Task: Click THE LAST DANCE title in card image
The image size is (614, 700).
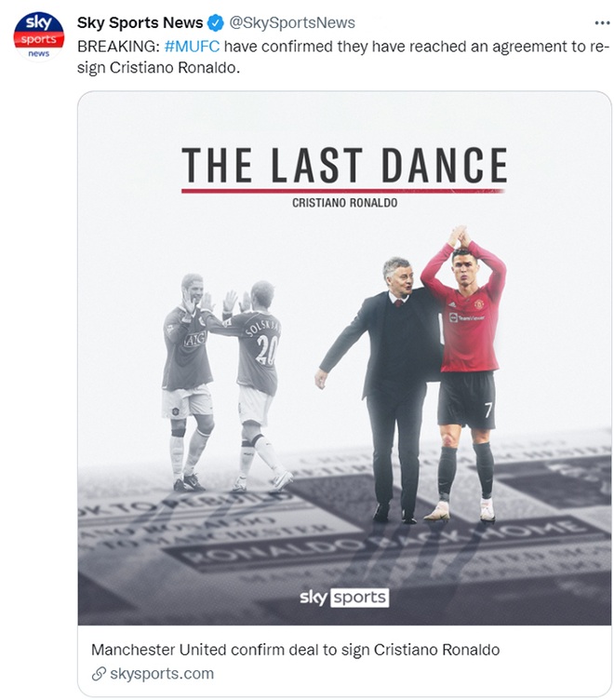Action: pyautogui.click(x=344, y=165)
